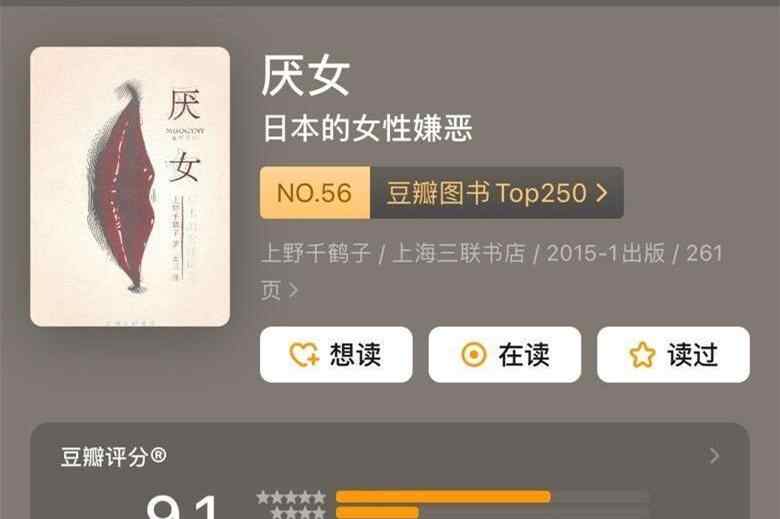The image size is (780, 519).
Task: Click the 9.1 rating score
Action: point(183,508)
